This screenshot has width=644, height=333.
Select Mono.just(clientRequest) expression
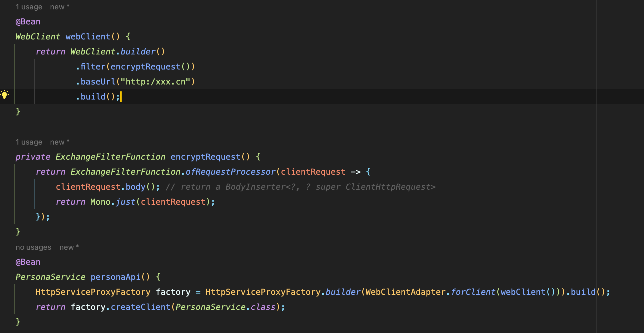(152, 202)
